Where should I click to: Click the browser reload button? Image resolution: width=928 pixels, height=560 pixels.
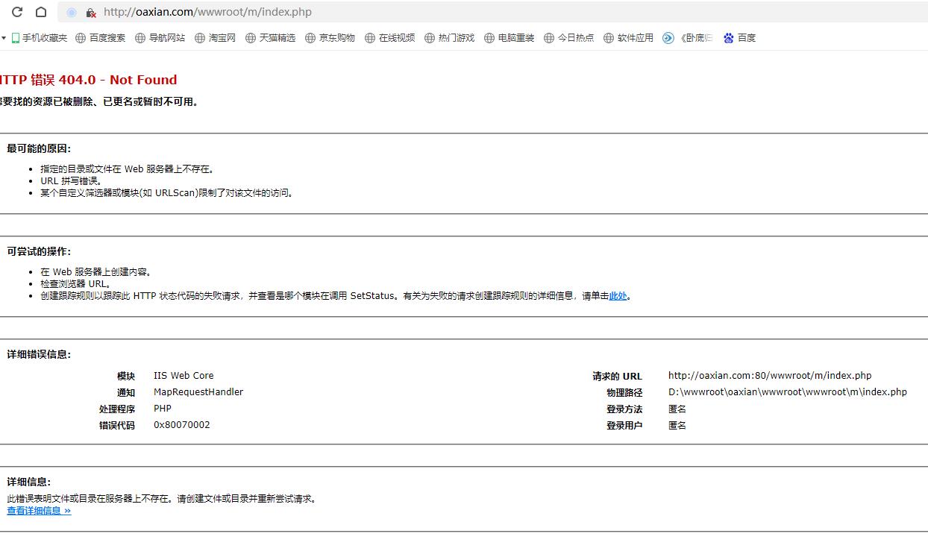coord(17,12)
